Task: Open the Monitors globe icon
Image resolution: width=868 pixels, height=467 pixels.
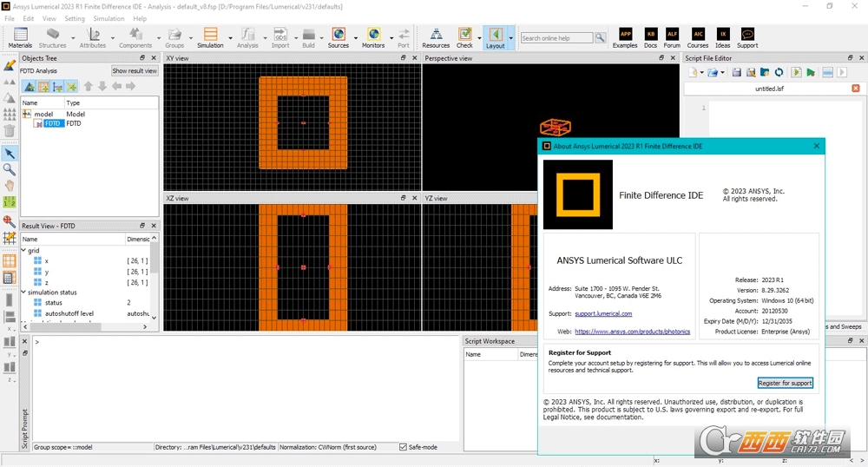Action: 373,35
